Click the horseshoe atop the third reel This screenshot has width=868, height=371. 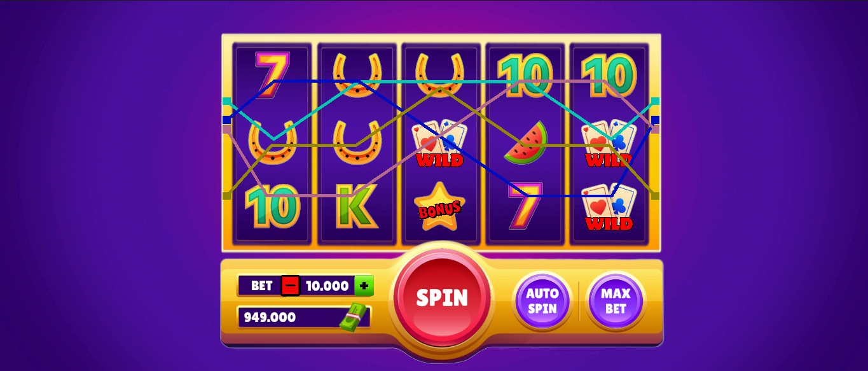click(x=439, y=74)
